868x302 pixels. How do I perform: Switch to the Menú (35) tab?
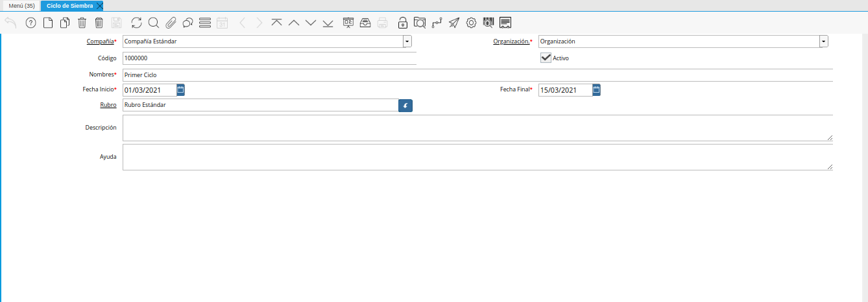pyautogui.click(x=21, y=5)
